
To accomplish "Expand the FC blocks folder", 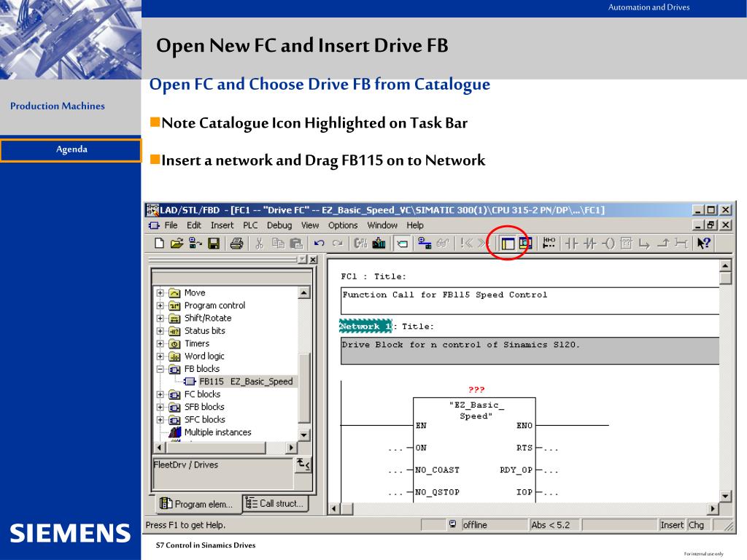I will [160, 394].
